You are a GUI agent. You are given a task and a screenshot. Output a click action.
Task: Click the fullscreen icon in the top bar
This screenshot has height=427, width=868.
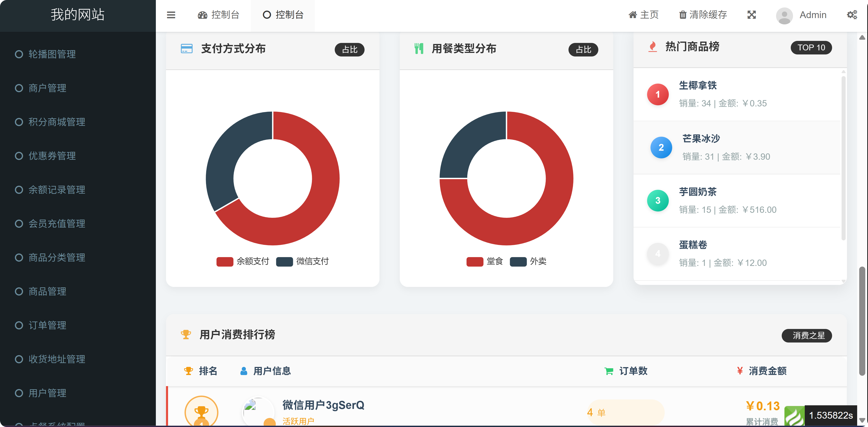[x=751, y=15]
